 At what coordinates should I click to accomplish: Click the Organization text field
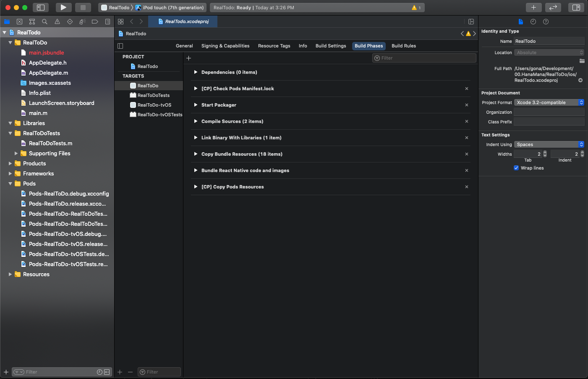point(549,112)
